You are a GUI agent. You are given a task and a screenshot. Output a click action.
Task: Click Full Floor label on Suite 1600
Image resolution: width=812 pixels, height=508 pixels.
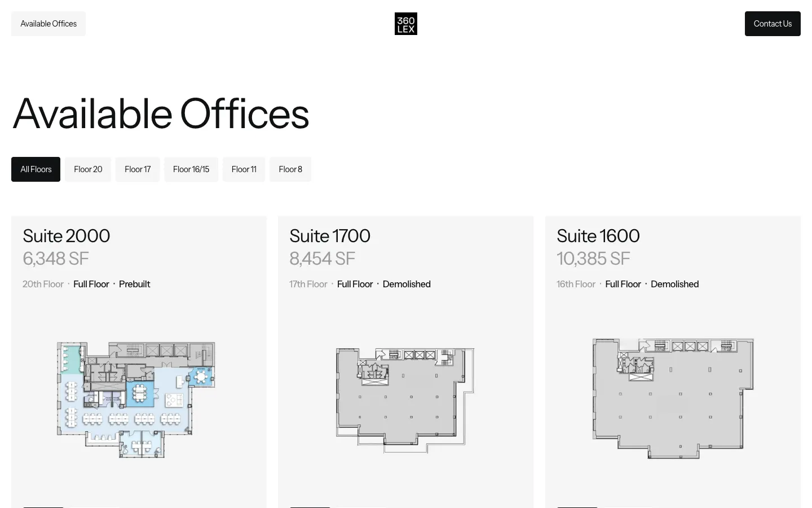(x=623, y=284)
